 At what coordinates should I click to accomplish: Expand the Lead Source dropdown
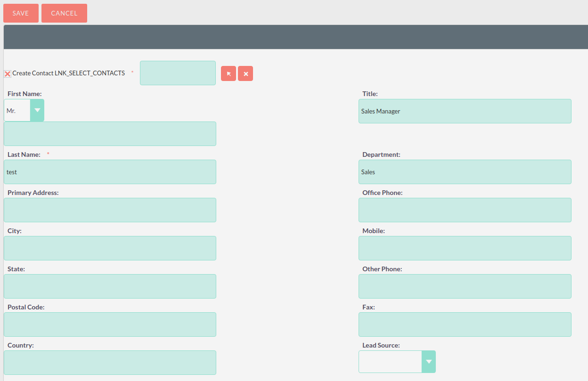[397, 362]
